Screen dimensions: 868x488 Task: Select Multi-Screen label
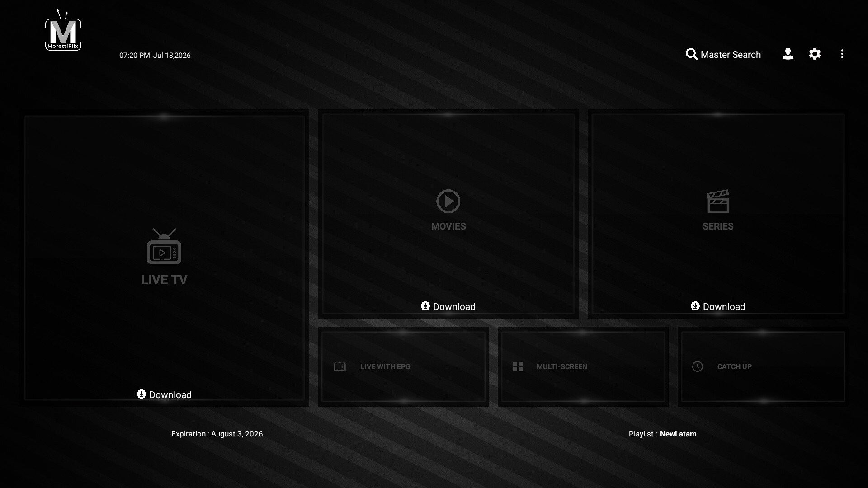point(562,367)
